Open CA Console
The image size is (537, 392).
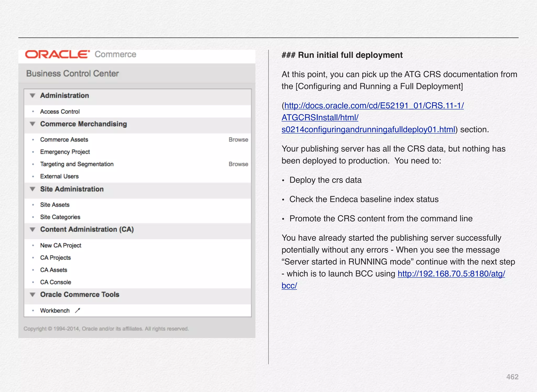tap(56, 282)
